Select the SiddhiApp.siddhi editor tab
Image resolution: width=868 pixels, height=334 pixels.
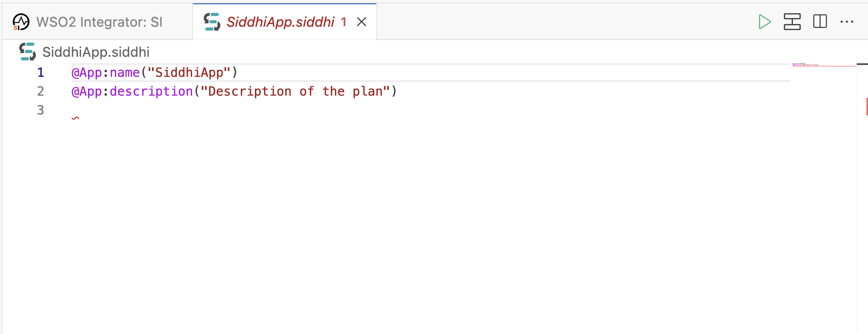[284, 22]
